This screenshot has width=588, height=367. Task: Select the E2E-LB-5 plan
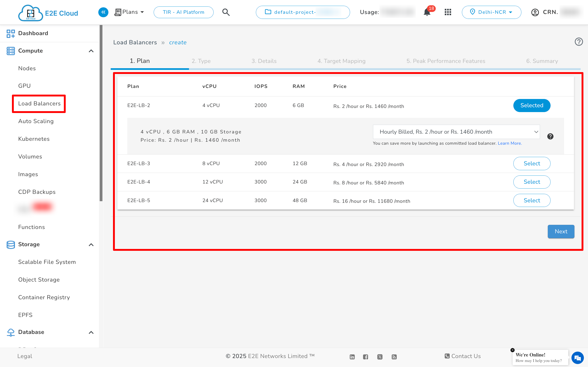click(531, 200)
